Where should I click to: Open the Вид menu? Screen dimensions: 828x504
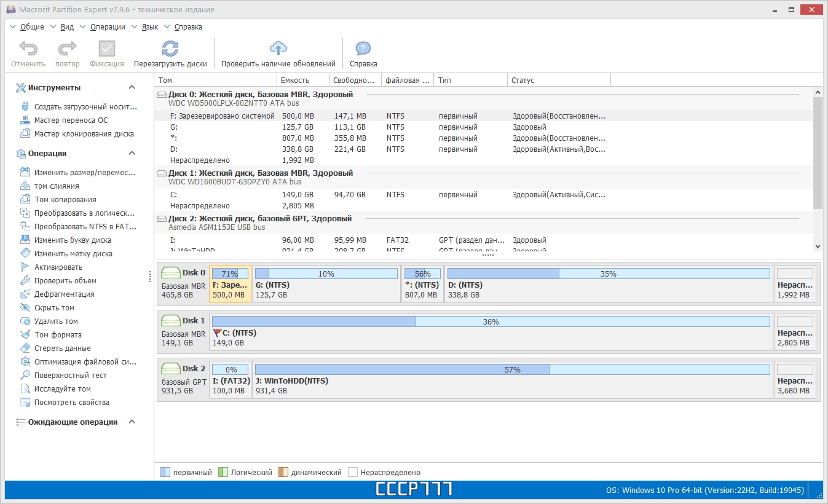67,27
